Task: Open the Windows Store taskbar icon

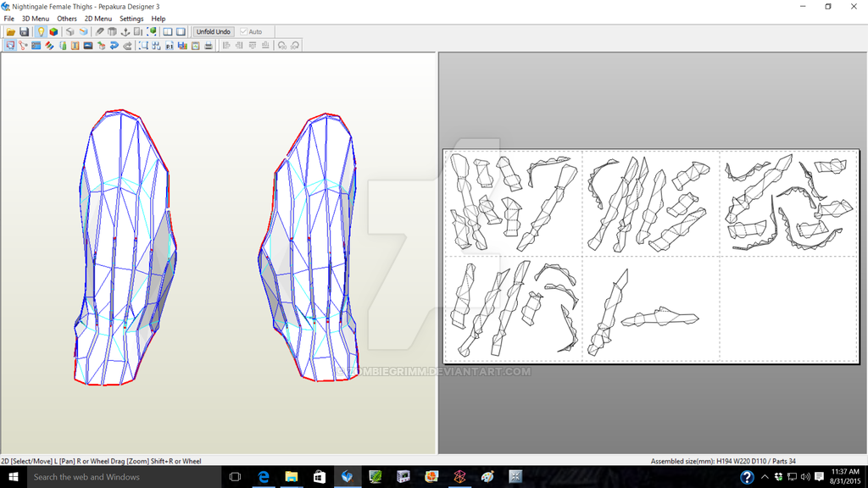Action: (320, 477)
